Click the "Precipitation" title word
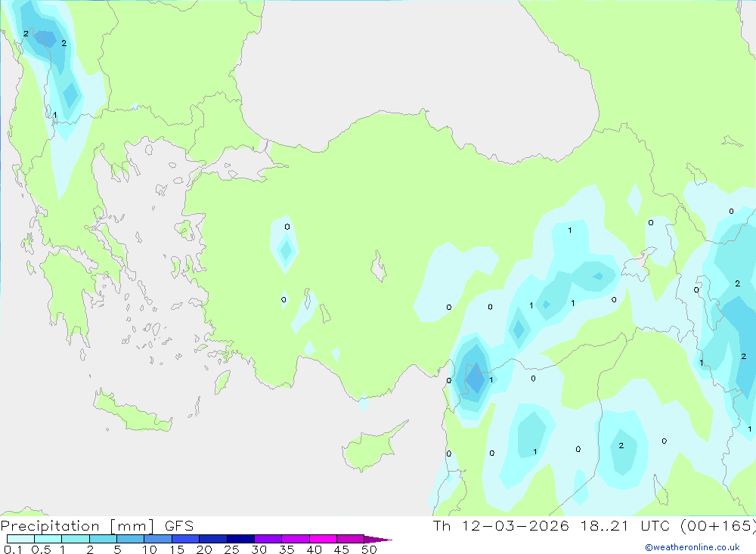The width and height of the screenshot is (756, 554). pos(50,526)
